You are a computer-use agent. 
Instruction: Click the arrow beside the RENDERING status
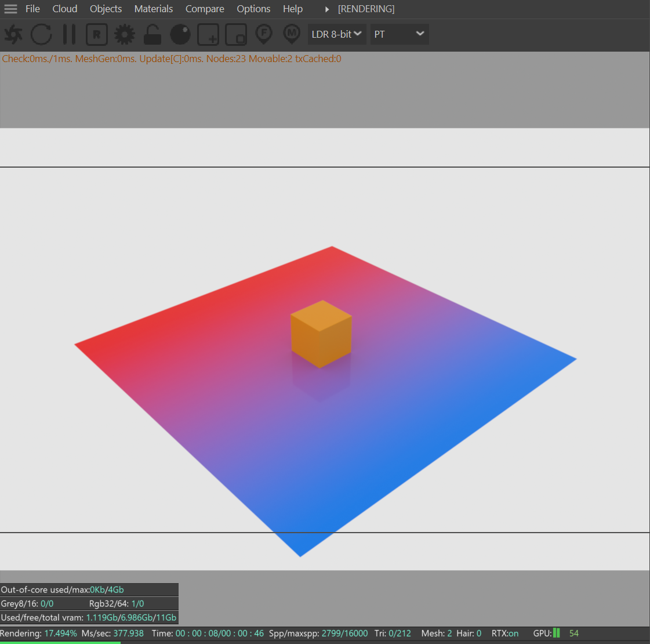(327, 9)
